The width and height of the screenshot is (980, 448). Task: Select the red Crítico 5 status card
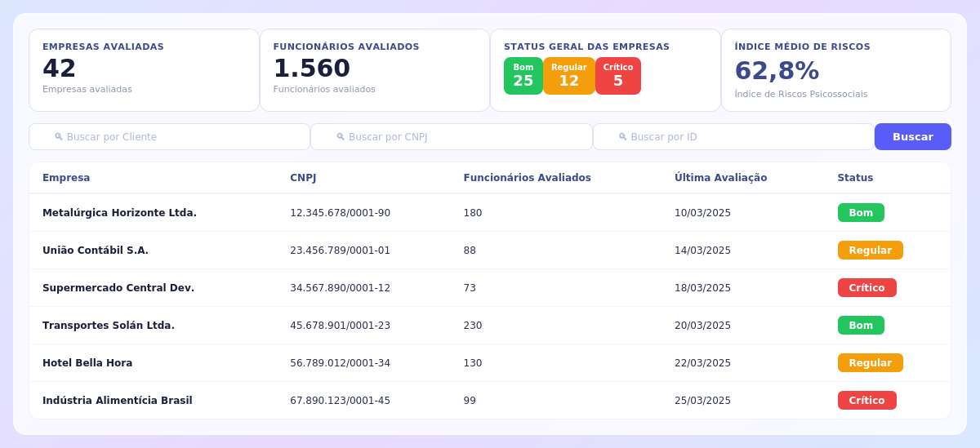(x=618, y=76)
